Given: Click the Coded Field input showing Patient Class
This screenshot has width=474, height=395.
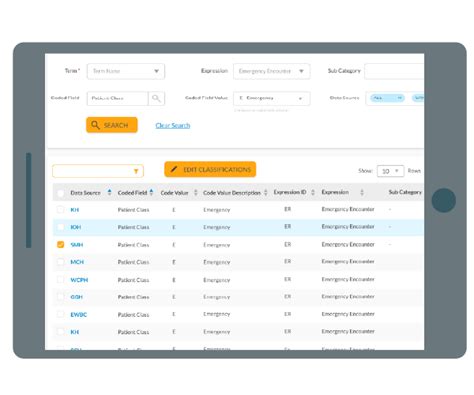Looking at the screenshot, I should click(117, 98).
